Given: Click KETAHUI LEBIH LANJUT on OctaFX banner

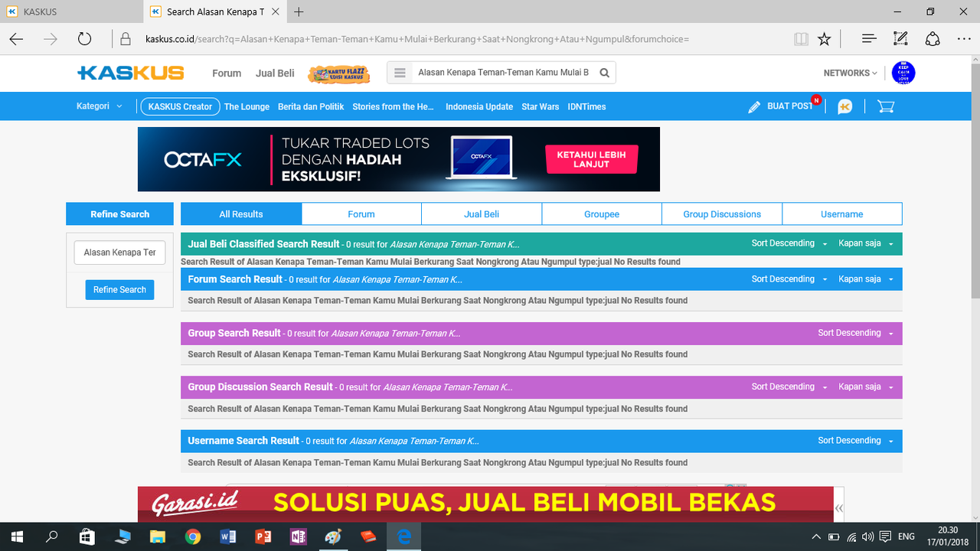Looking at the screenshot, I should click(x=591, y=159).
